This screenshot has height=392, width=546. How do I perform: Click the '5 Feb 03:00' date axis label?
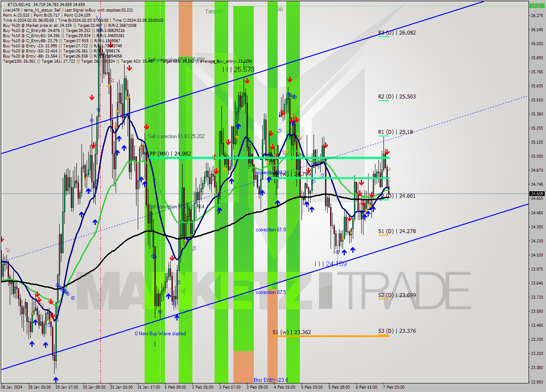pos(312,387)
